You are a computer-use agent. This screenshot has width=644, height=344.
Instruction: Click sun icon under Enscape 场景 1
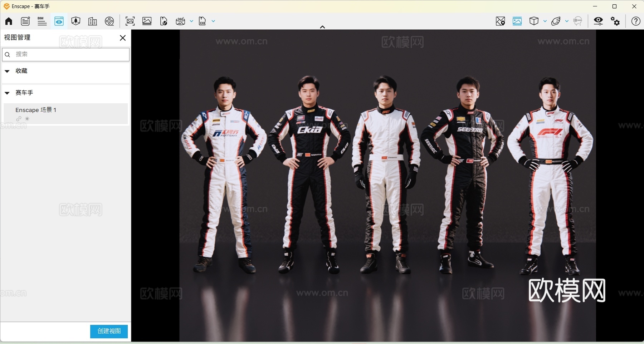(27, 119)
